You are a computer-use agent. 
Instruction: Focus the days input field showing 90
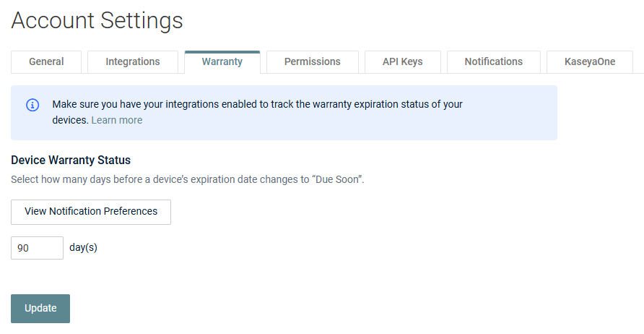click(37, 248)
